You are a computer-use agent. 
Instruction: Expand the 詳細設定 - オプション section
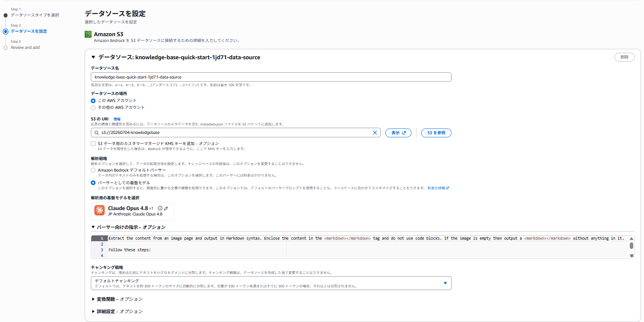pos(117,311)
